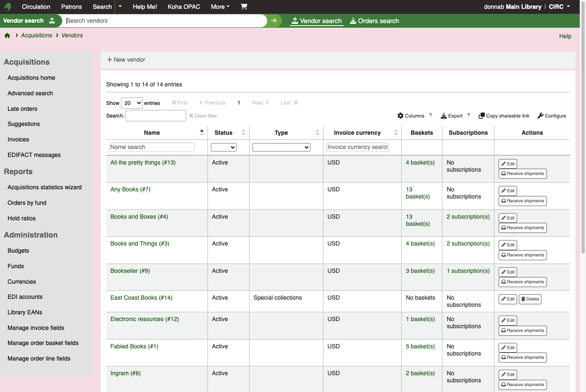
Task: Add a New vendor
Action: pos(126,60)
